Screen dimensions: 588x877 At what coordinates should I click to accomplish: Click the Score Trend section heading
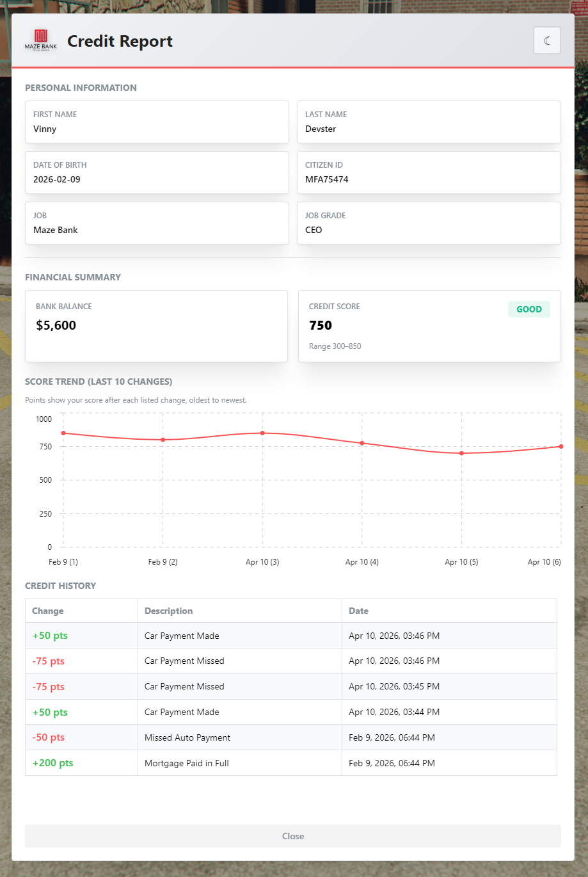[99, 382]
